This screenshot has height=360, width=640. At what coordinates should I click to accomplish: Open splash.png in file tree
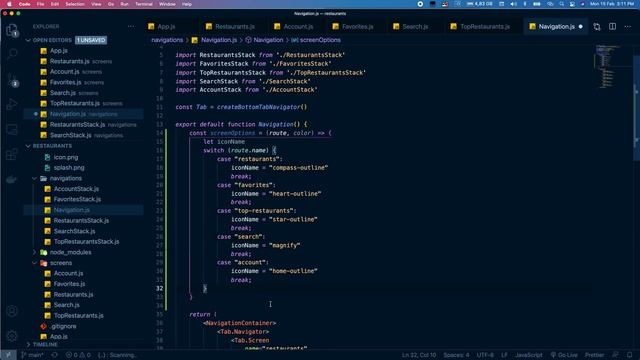69,168
